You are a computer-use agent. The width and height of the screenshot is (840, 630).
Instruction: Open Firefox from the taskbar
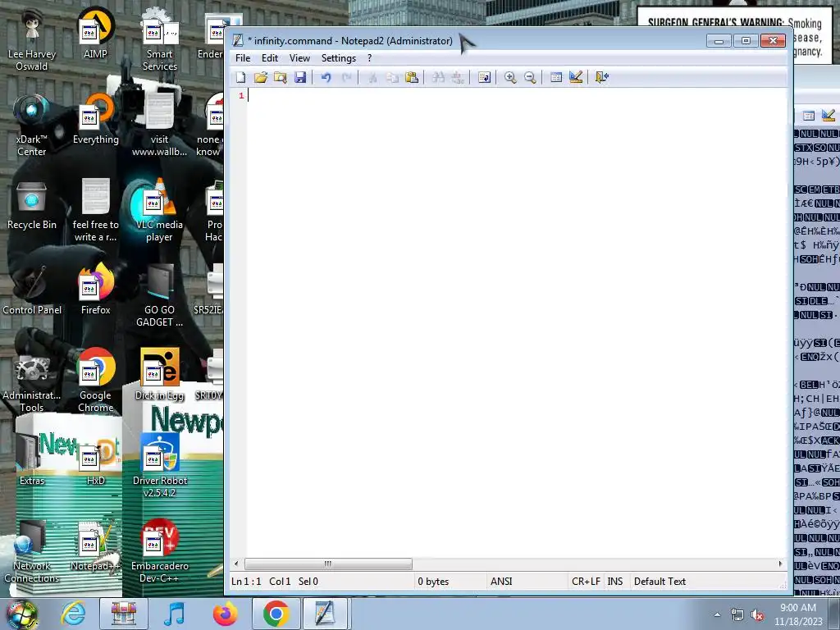[225, 614]
